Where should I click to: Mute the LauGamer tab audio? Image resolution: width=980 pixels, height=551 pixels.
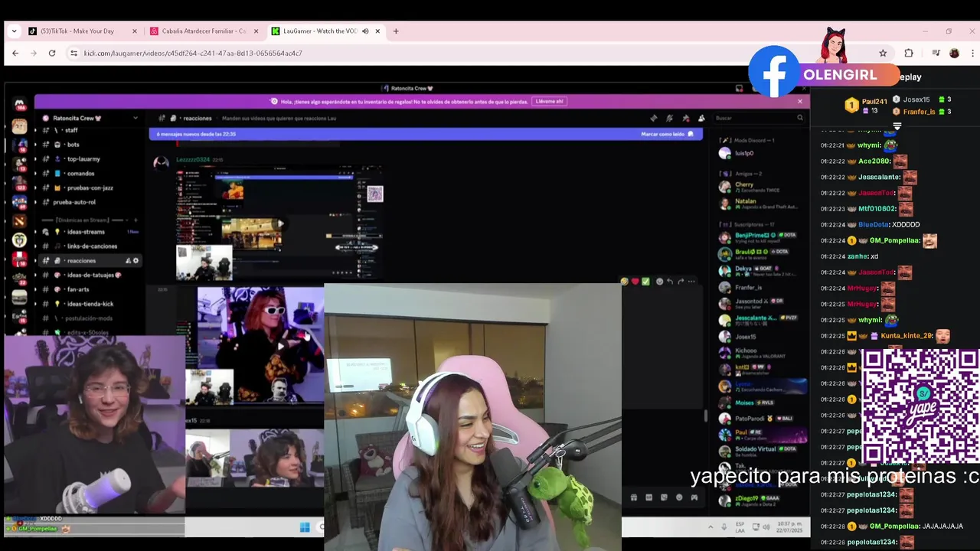pos(365,31)
